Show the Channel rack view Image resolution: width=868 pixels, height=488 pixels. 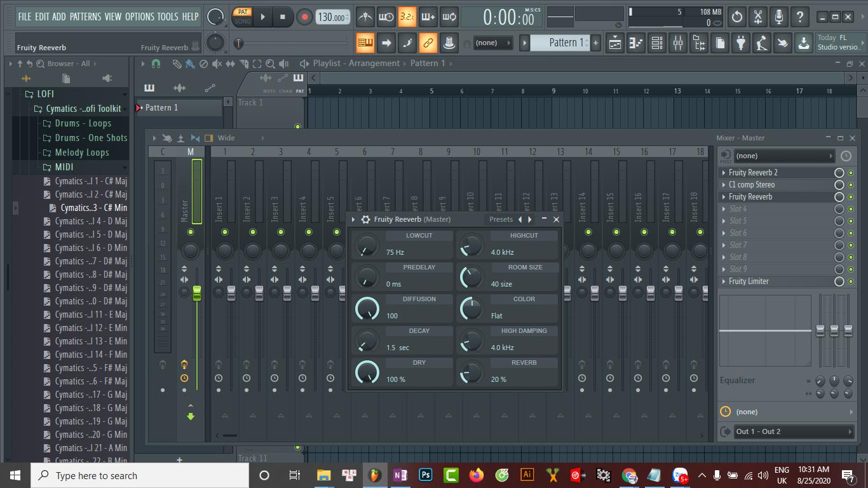[x=657, y=43]
